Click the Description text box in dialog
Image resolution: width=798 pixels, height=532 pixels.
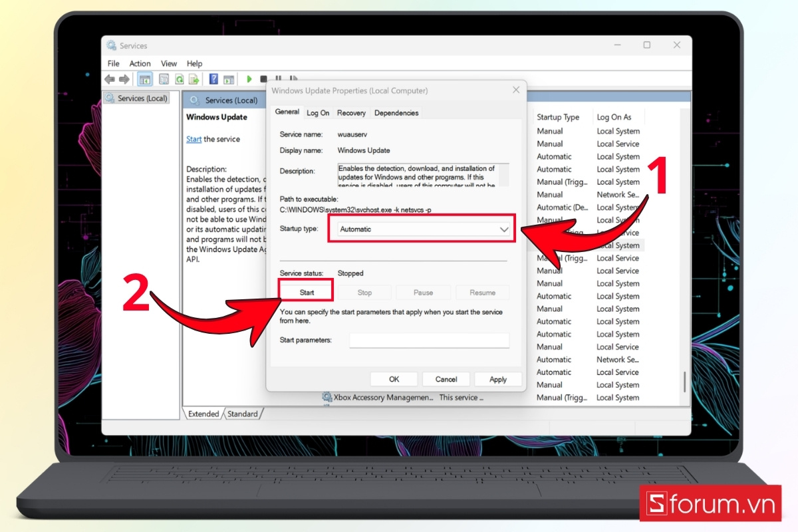point(423,175)
